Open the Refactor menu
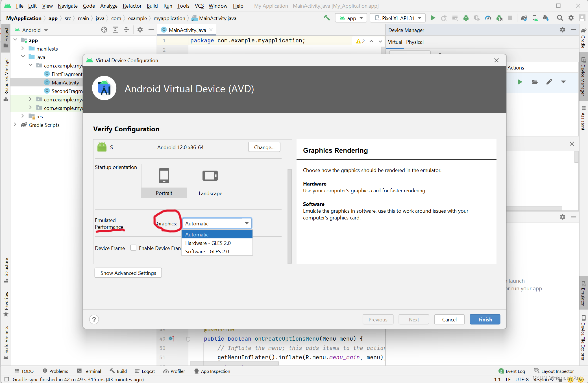This screenshot has width=588, height=383. tap(132, 6)
